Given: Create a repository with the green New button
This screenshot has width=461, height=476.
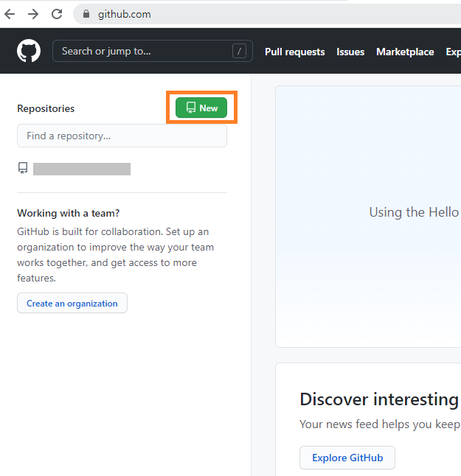Looking at the screenshot, I should 201,108.
